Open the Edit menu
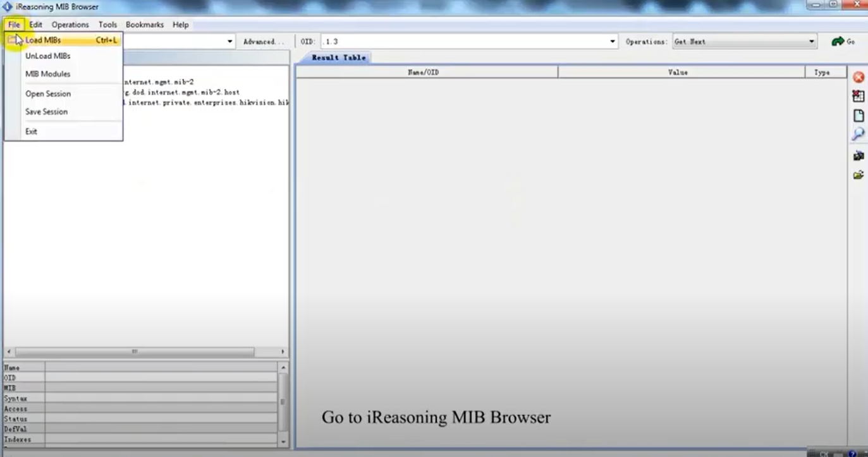 click(36, 25)
